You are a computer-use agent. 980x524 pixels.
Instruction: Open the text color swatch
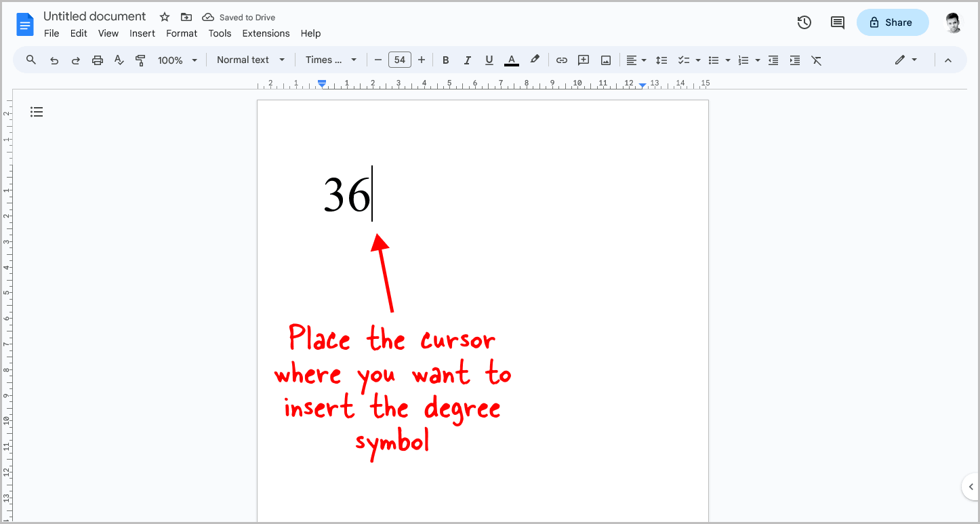coord(512,60)
